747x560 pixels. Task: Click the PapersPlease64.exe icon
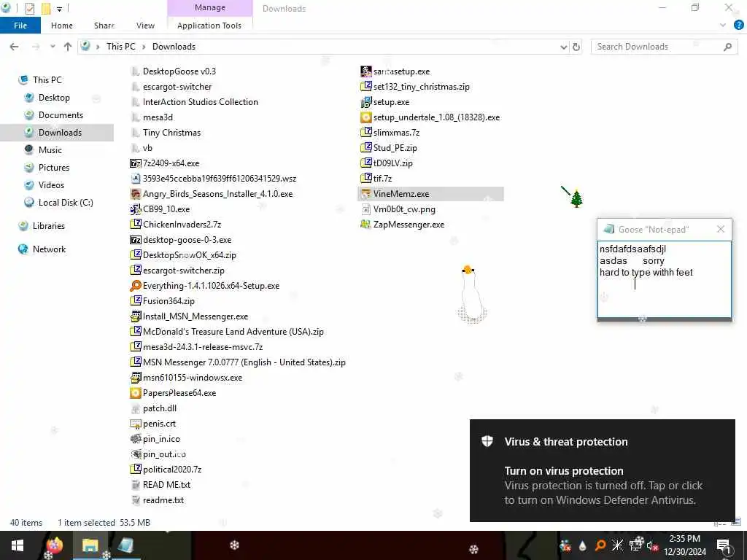[135, 393]
